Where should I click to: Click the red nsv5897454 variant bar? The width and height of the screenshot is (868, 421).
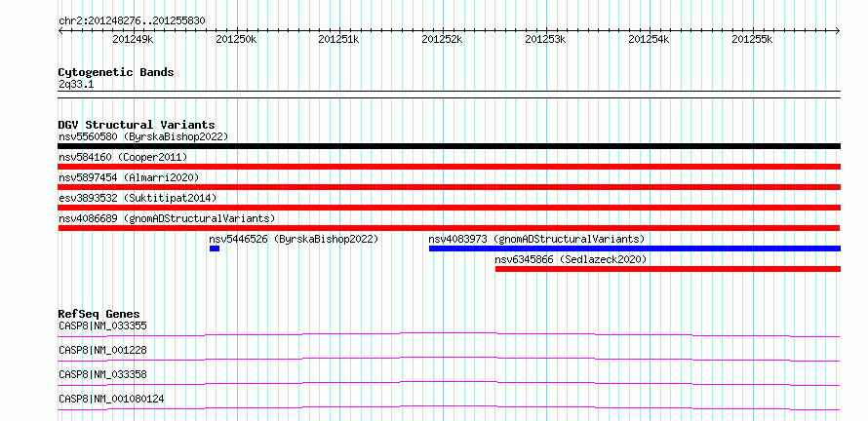coord(450,187)
